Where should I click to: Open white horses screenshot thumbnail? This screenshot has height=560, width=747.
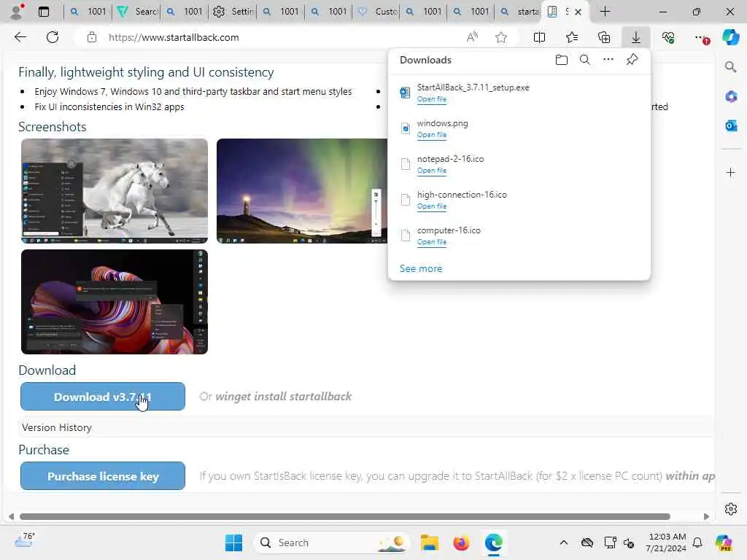[x=115, y=190]
